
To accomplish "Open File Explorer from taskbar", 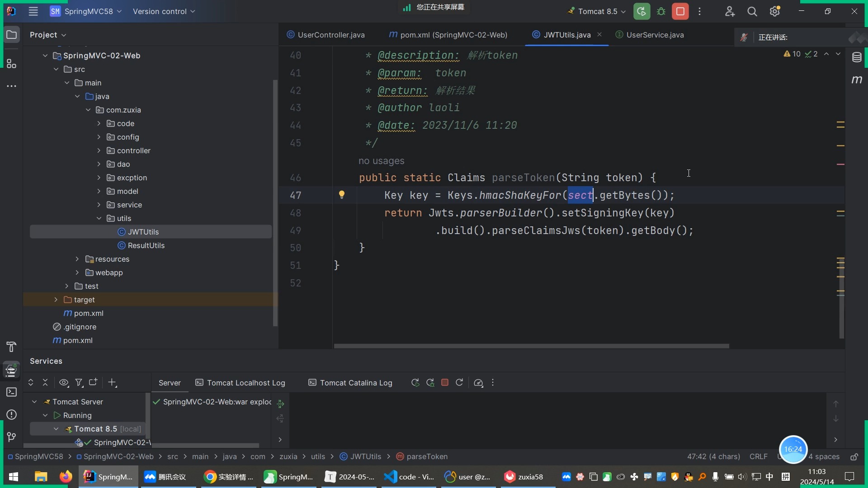I will tap(41, 477).
